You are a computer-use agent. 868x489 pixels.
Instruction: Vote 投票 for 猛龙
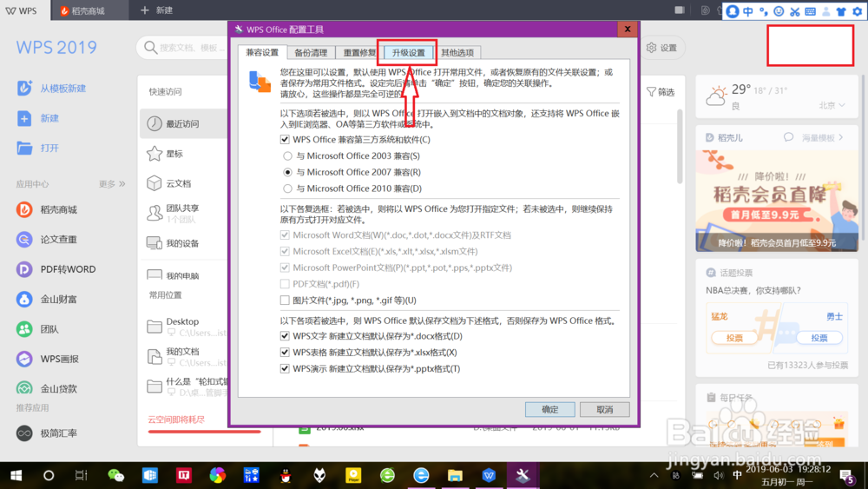tap(734, 338)
